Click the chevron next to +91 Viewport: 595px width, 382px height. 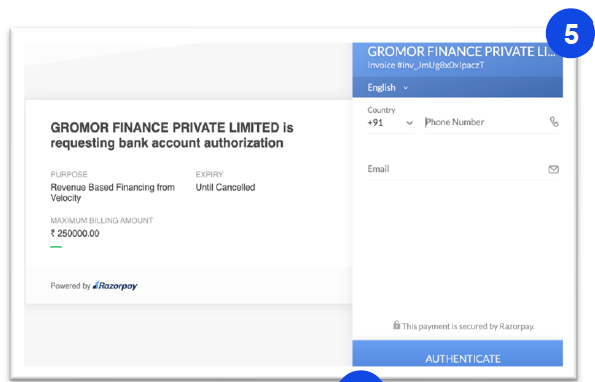(x=409, y=123)
